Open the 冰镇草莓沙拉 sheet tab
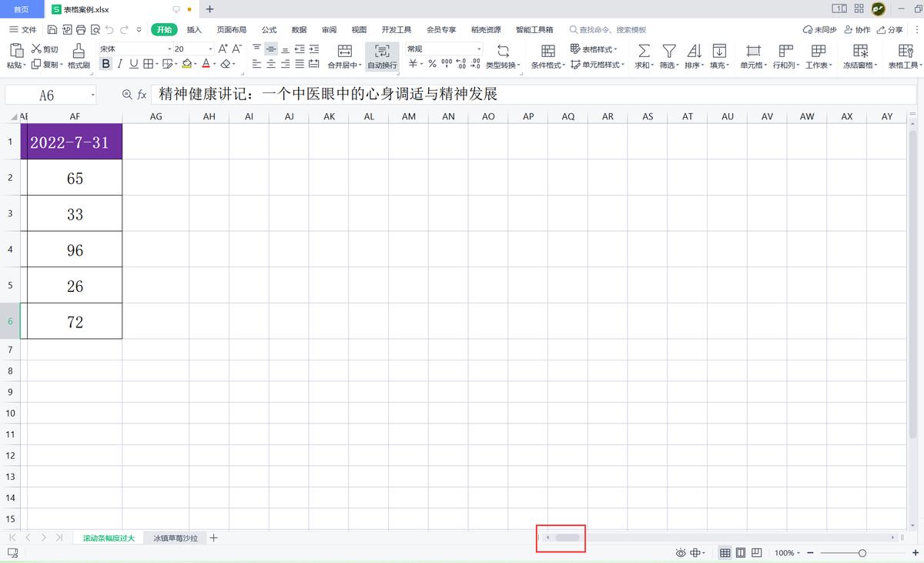Image resolution: width=924 pixels, height=563 pixels. pyautogui.click(x=175, y=538)
